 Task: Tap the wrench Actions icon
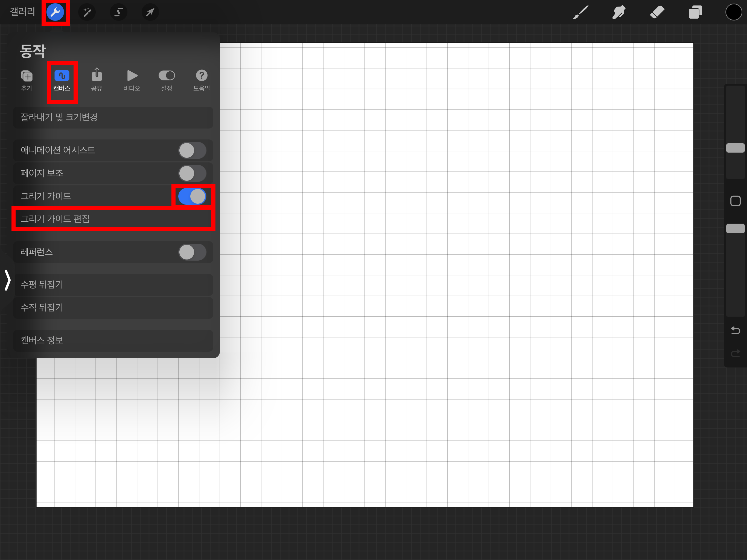coord(56,12)
